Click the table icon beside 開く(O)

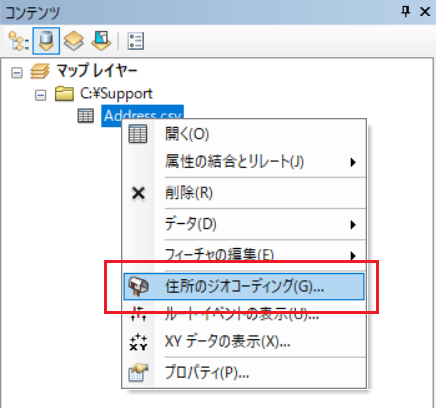pyautogui.click(x=138, y=134)
